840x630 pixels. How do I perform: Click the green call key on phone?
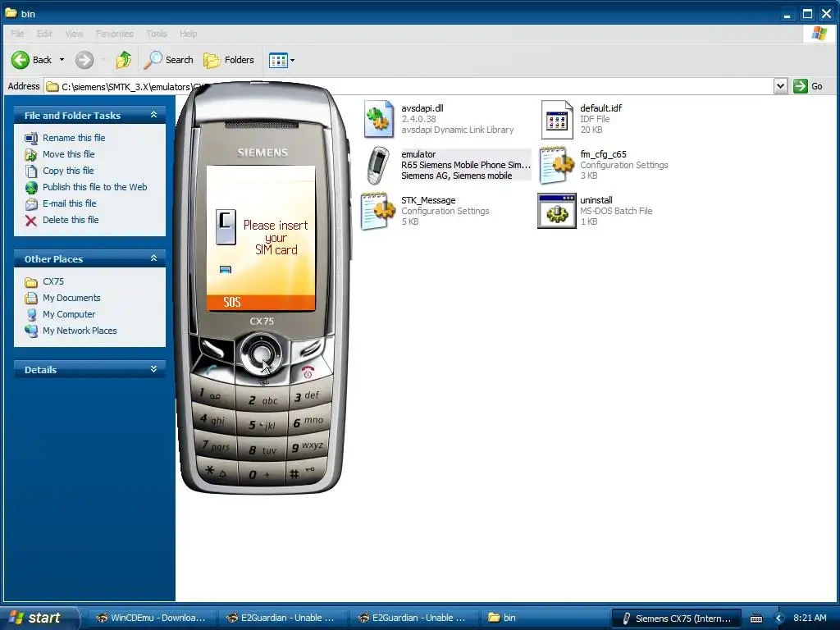(211, 370)
